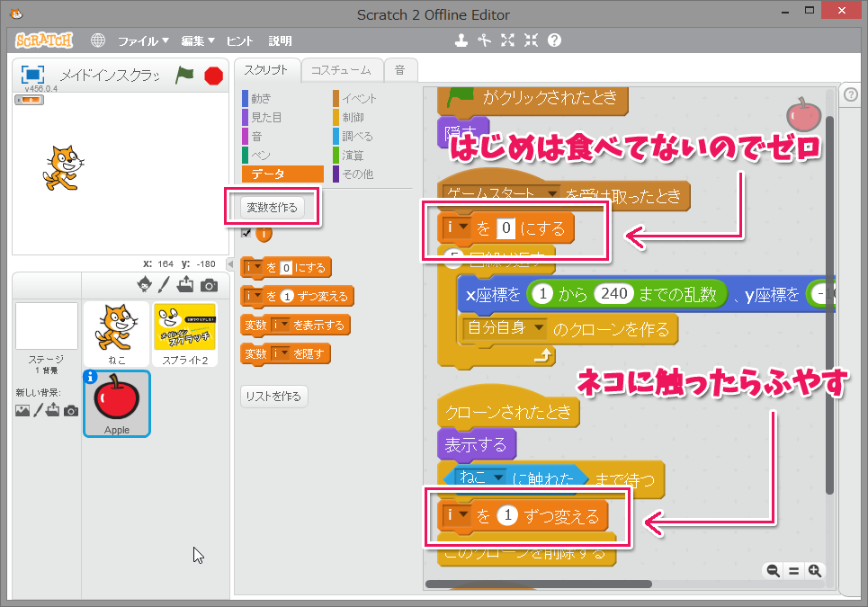Open 編集 menu
Image resolution: width=868 pixels, height=607 pixels.
(x=197, y=41)
